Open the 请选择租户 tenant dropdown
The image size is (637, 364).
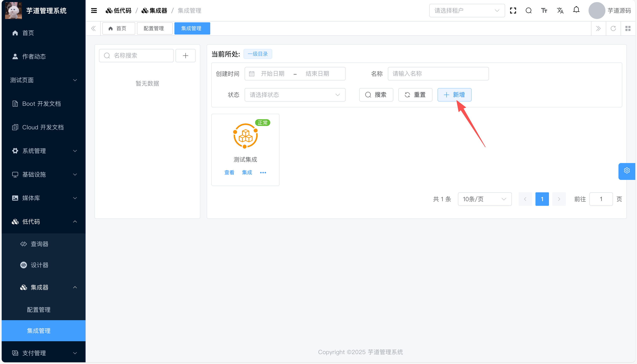(467, 11)
